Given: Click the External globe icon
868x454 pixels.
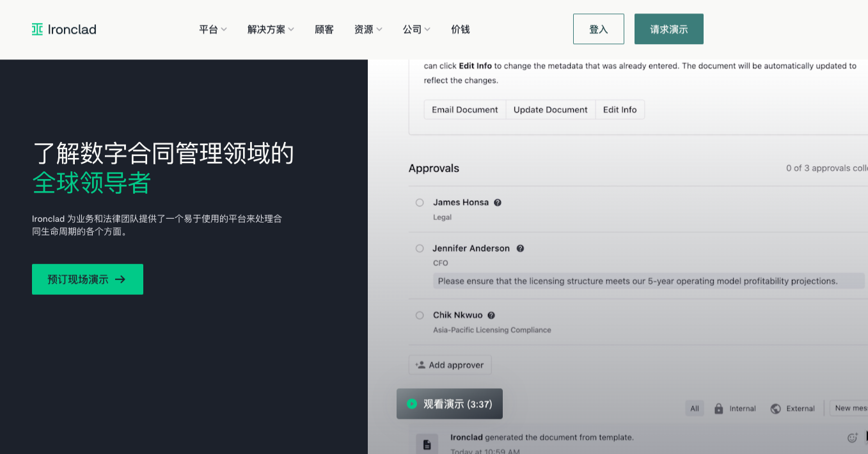Looking at the screenshot, I should tap(775, 408).
